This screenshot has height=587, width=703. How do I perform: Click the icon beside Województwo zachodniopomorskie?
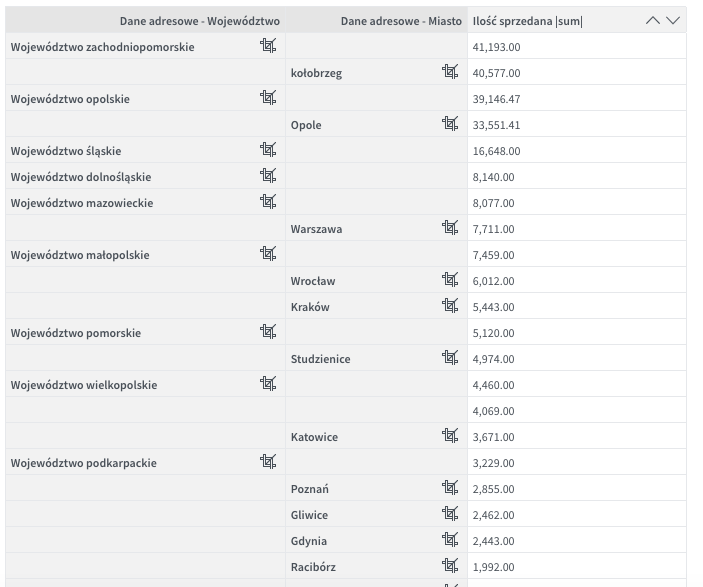(x=268, y=46)
